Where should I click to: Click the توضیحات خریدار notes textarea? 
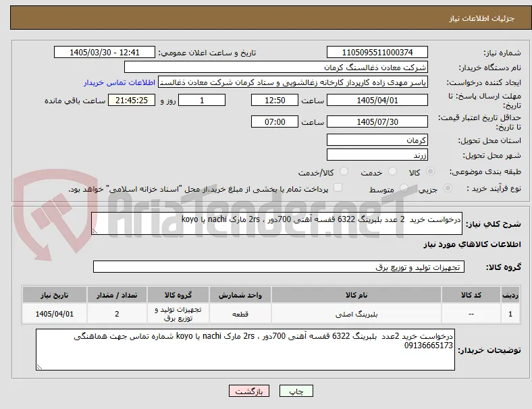coord(245,350)
